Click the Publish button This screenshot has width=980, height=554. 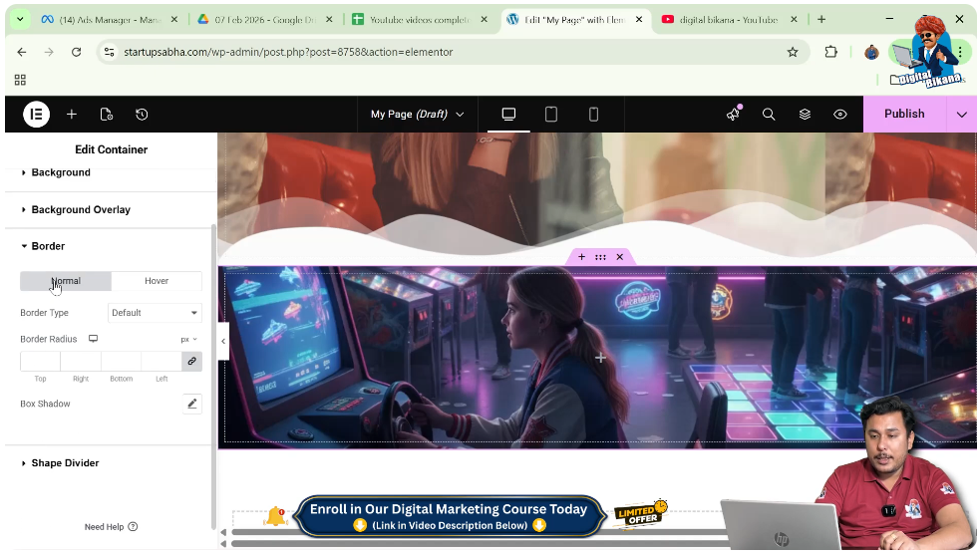(903, 114)
